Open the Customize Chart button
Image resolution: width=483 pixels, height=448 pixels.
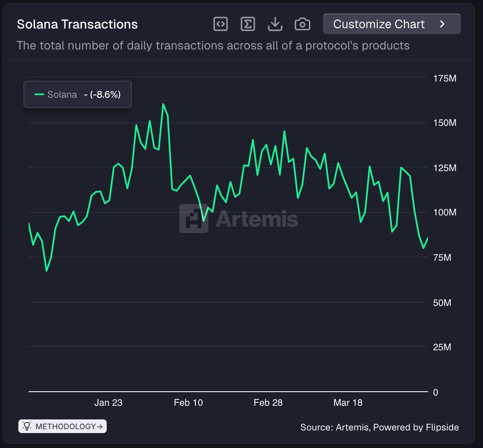(x=379, y=24)
